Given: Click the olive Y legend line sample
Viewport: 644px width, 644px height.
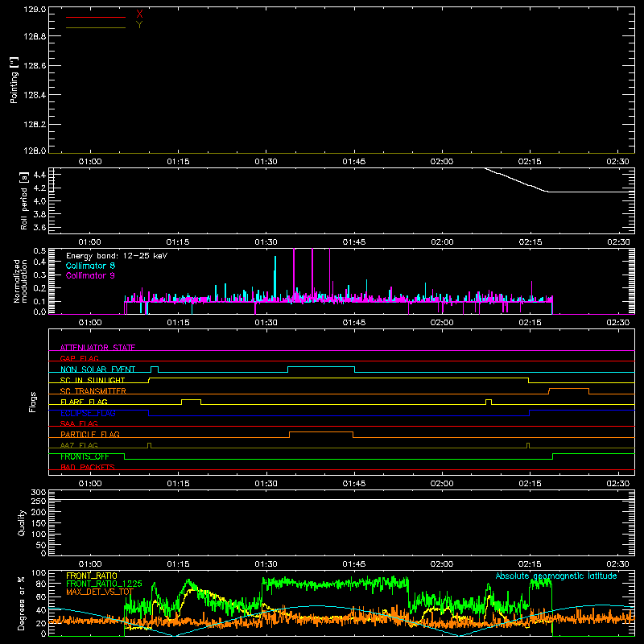Looking at the screenshot, I should 96,28.
